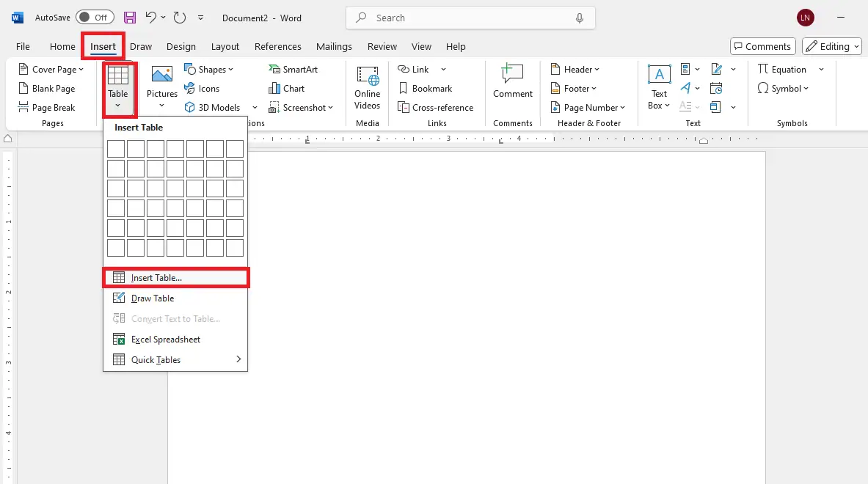Insert a SmartArt graphic
868x484 pixels.
coord(293,70)
